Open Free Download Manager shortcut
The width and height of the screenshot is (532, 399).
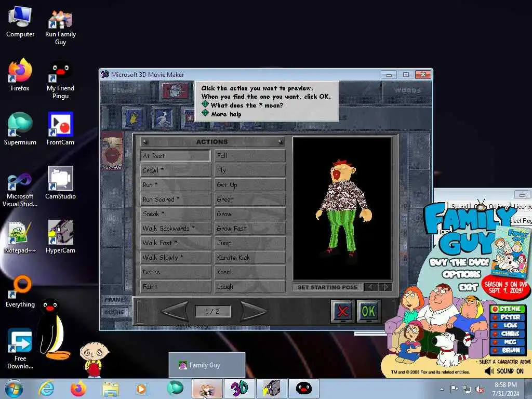(20, 349)
